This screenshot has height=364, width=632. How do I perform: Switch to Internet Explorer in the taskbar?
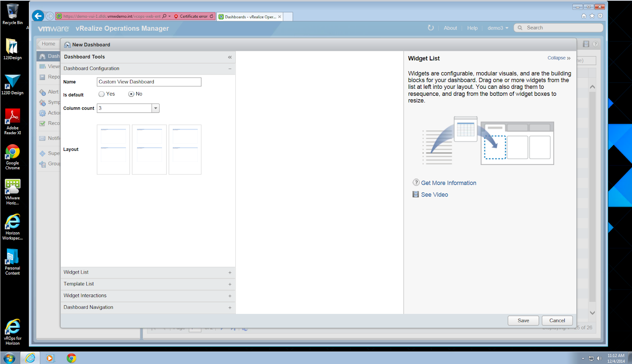point(30,358)
